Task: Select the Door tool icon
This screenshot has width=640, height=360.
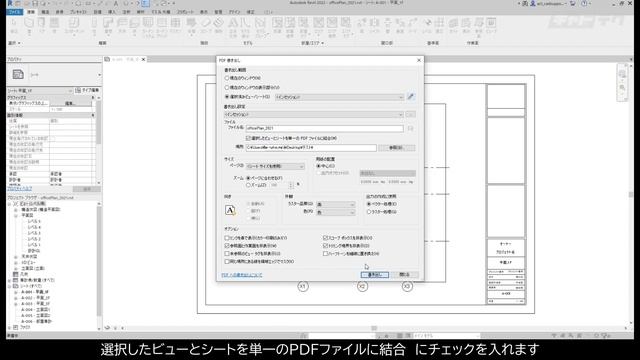Action: coord(41,23)
